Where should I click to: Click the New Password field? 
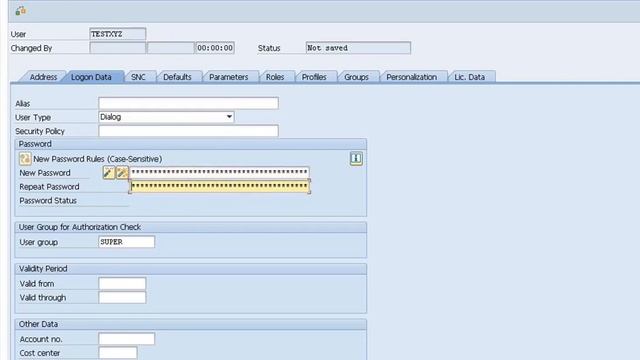(x=220, y=172)
